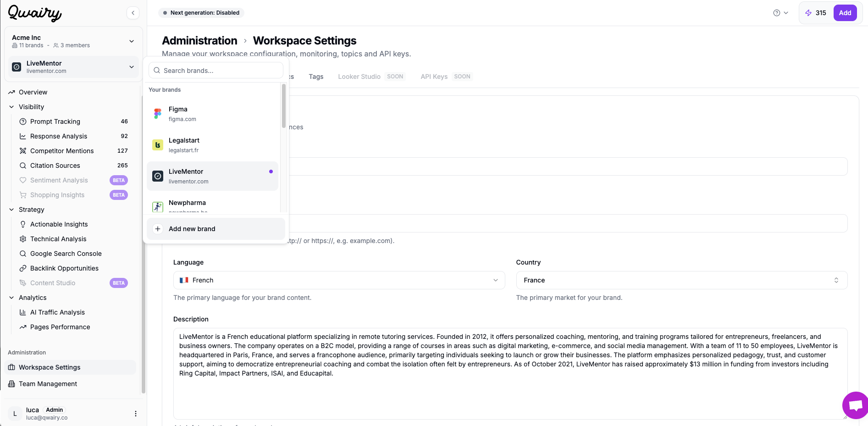The height and width of the screenshot is (426, 868).
Task: Open Sentiment Analysis beta page
Action: (x=73, y=180)
